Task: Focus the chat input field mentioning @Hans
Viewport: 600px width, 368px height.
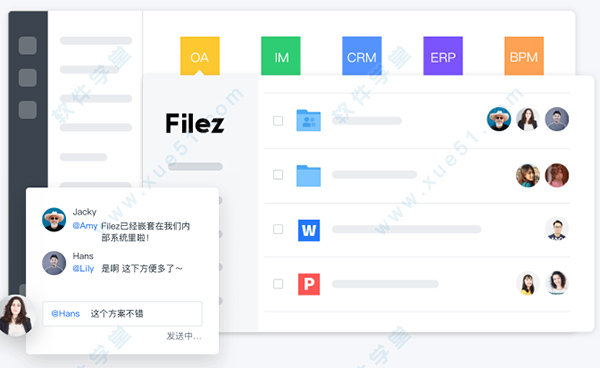Action: pos(122,314)
